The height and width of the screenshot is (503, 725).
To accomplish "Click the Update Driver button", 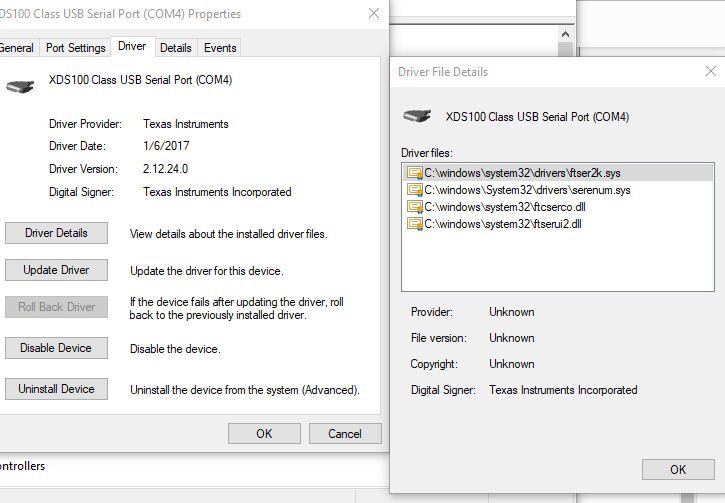I will point(56,270).
